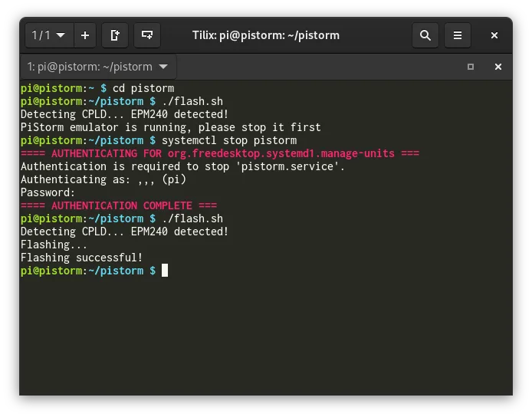Click the 'Flashing successful!' output line
The width and height of the screenshot is (532, 417).
pyautogui.click(x=81, y=258)
